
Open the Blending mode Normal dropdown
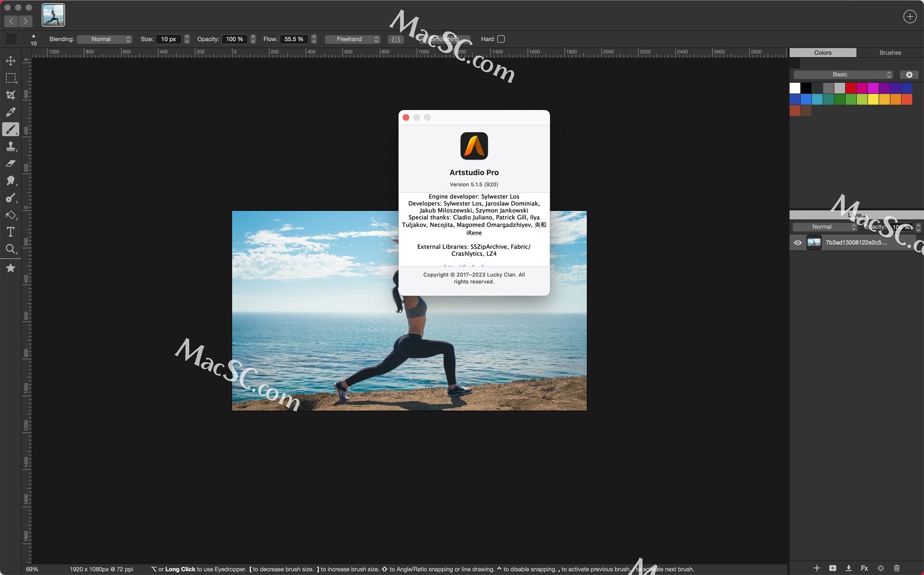point(104,39)
